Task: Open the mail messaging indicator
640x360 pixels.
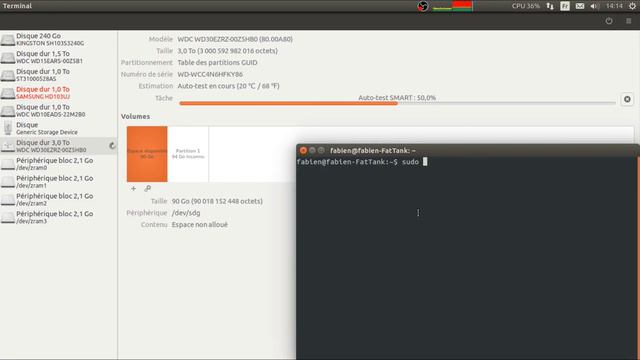Action: coord(580,6)
